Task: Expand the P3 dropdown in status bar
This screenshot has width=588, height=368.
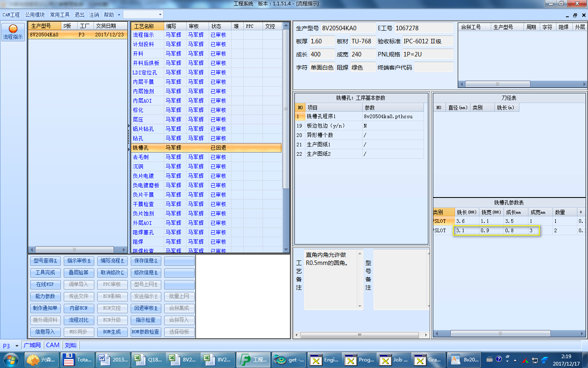Action: tap(17, 346)
